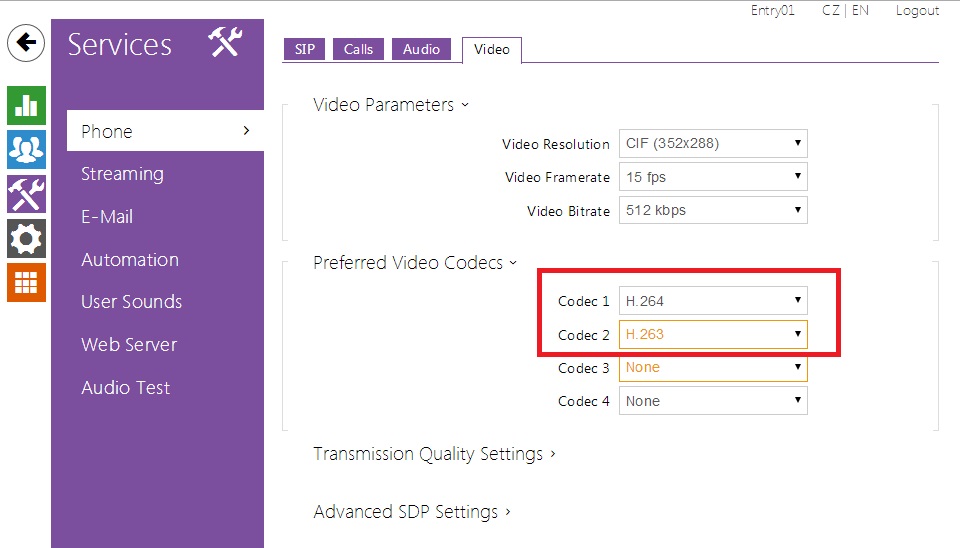The height and width of the screenshot is (548, 960).
Task: Open Streaming in the Services menu
Action: coord(122,174)
